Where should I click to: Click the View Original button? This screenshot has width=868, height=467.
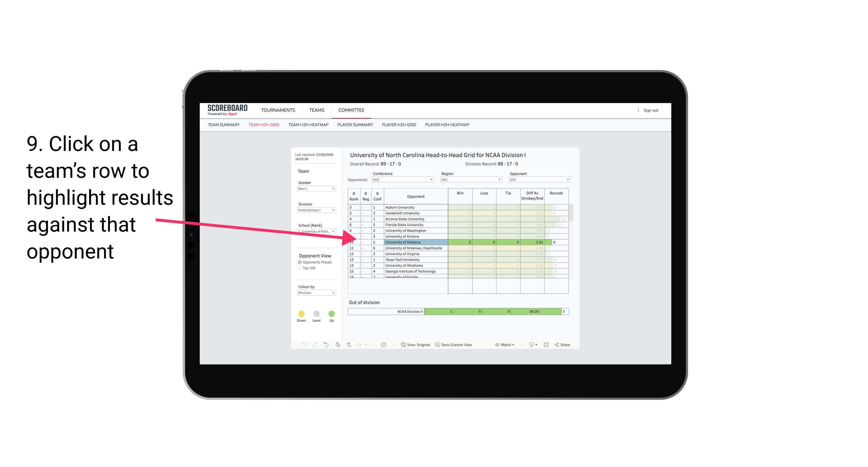[x=416, y=345]
